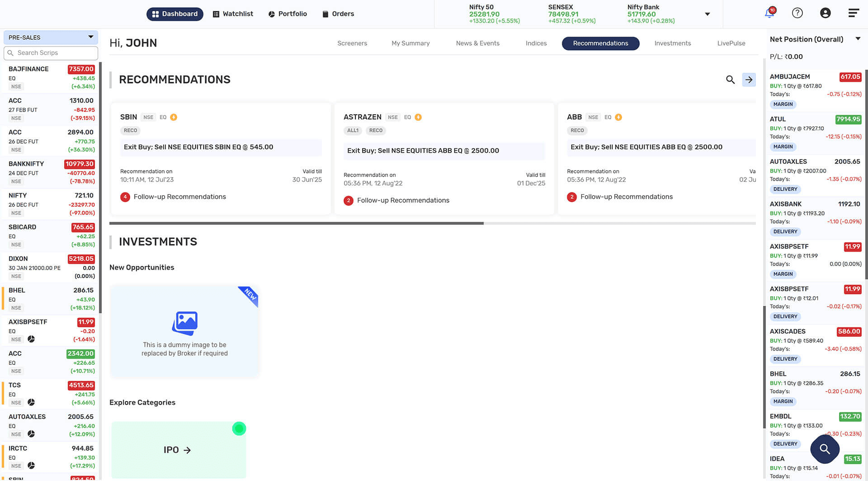Click pie chart icon in AUTOAXLES watchlist row
Screen dimensions: 868x481
coord(31,434)
